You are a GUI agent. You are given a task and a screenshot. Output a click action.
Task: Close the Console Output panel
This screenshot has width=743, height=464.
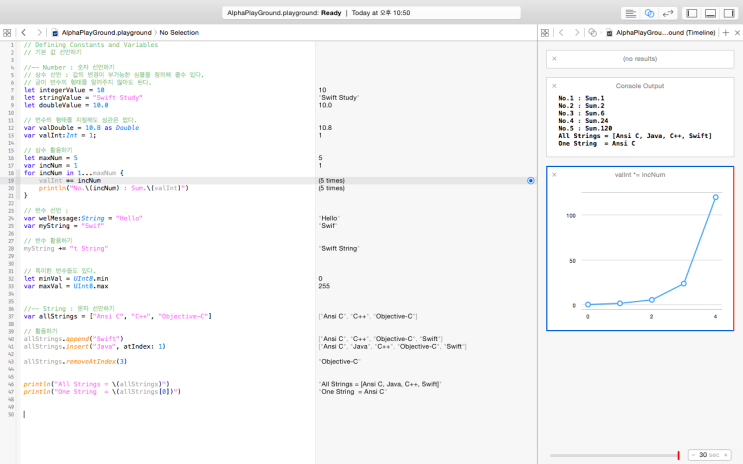554,86
